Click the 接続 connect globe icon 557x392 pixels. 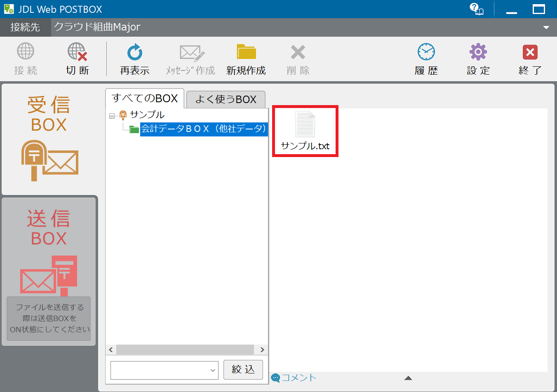[26, 52]
